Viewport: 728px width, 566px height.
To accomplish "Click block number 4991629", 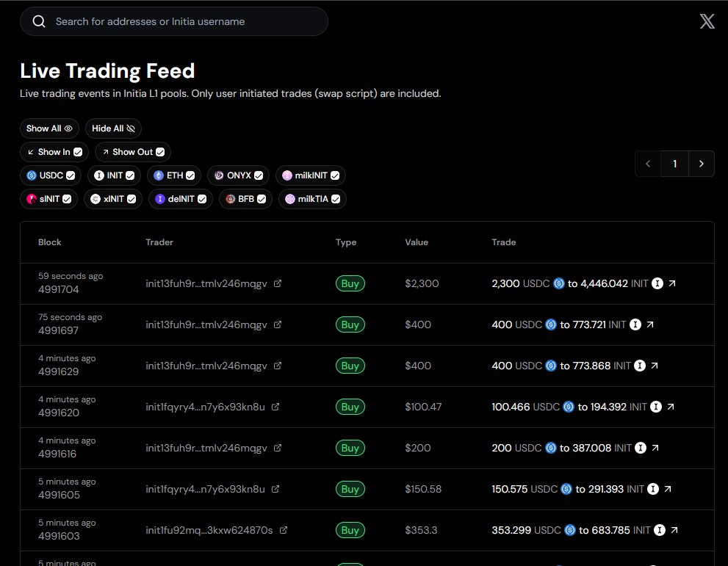I will [x=59, y=371].
